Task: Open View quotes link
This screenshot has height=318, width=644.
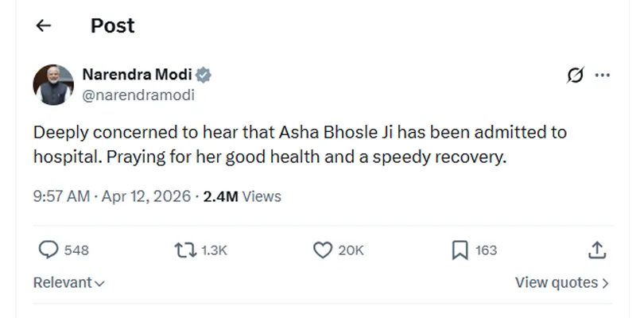Action: [561, 282]
